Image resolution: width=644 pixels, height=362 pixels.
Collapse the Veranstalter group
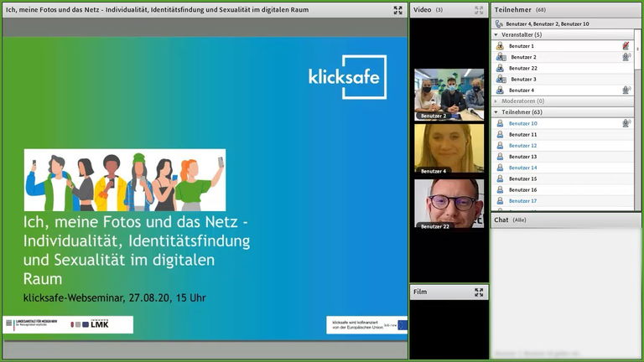(496, 34)
